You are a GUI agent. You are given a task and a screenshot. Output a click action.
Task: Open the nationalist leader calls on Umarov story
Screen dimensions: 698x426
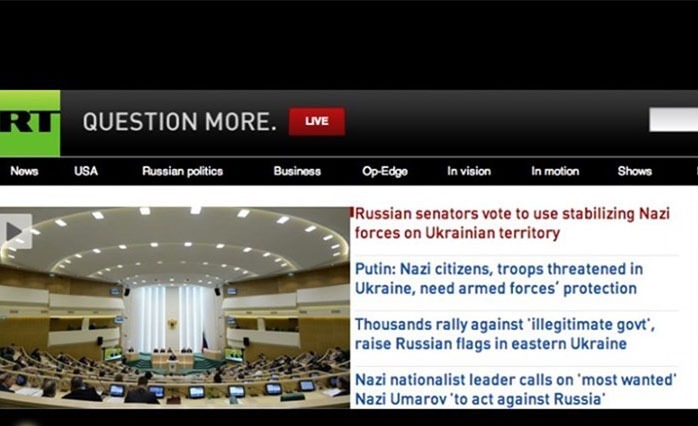click(x=515, y=389)
